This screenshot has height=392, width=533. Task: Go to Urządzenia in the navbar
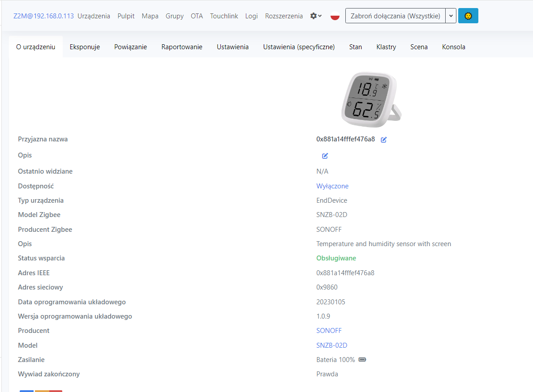pyautogui.click(x=94, y=16)
